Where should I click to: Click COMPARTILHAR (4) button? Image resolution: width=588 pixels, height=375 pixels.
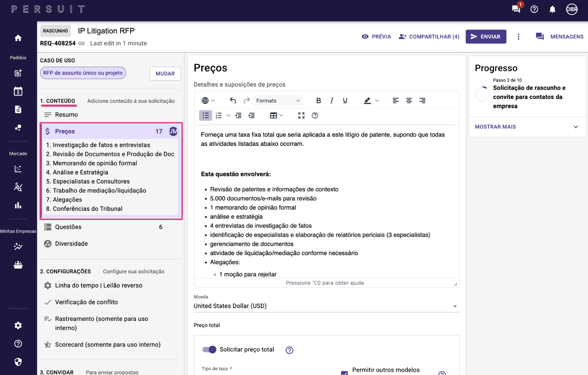(x=429, y=37)
